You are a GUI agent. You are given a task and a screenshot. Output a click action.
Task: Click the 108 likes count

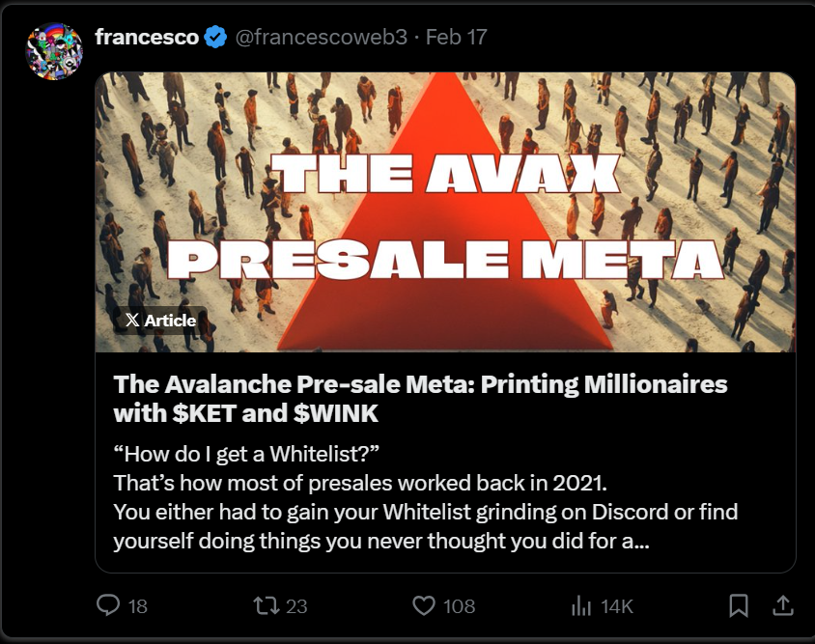459,606
